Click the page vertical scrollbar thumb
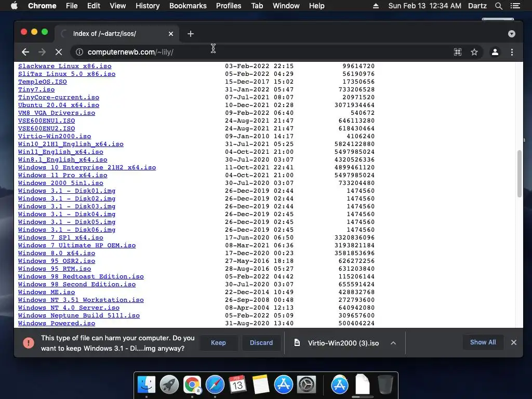The image size is (532, 399). coord(519,174)
